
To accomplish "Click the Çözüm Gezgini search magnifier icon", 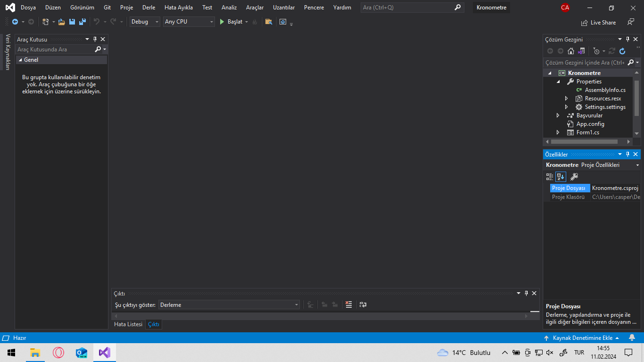I will point(630,62).
